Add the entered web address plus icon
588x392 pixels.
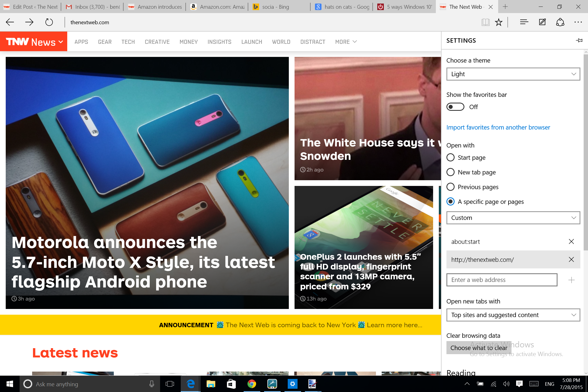point(571,280)
